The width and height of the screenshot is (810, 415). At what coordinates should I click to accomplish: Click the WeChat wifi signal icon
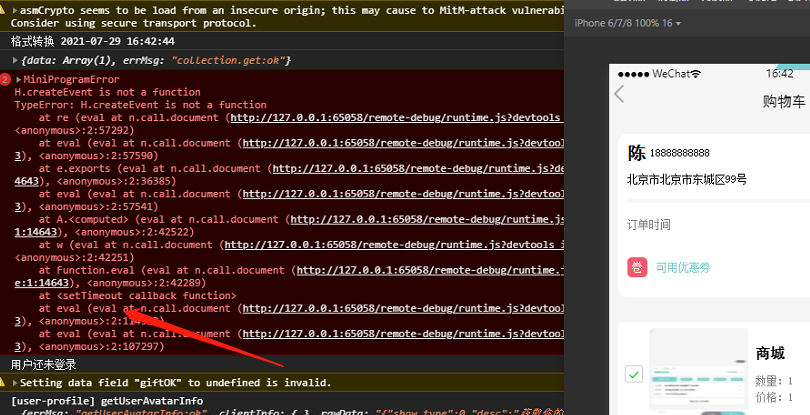pyautogui.click(x=696, y=74)
